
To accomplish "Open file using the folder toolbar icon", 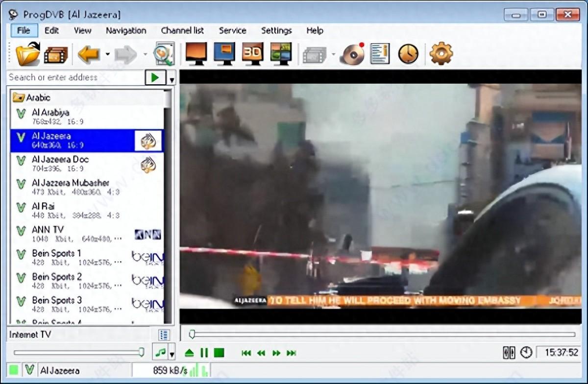I will tap(27, 54).
